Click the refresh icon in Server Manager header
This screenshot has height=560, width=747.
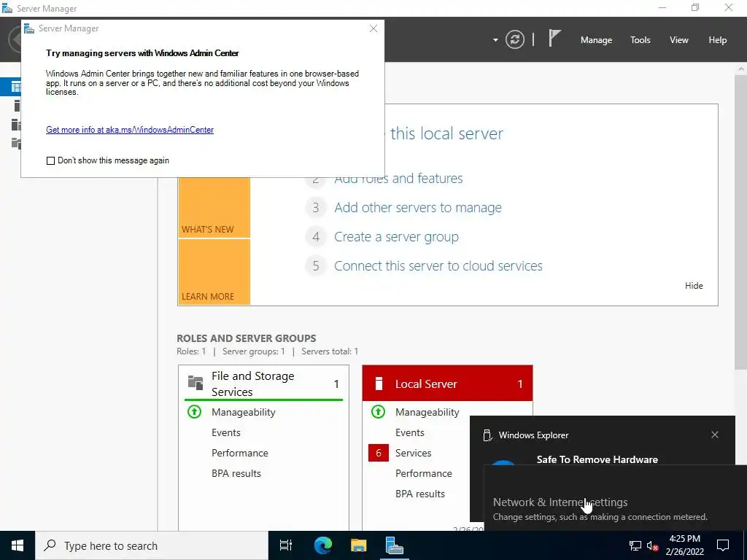(514, 39)
